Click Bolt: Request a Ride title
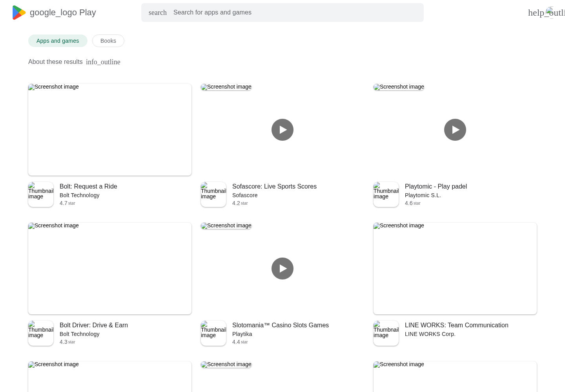565x392 pixels. coord(88,187)
